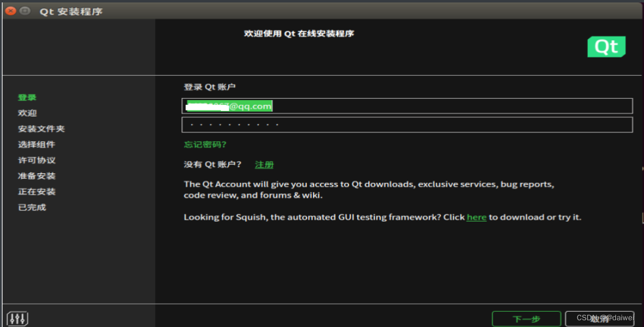644x327 pixels.
Task: Click the 'Looking for Squish' sentence
Action: (382, 217)
